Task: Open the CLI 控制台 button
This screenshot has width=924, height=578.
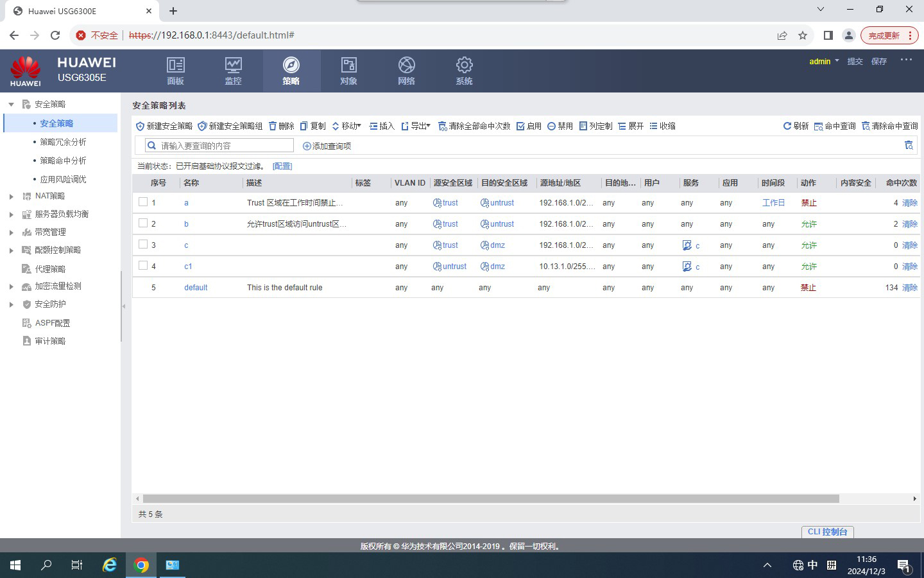Action: (x=827, y=532)
